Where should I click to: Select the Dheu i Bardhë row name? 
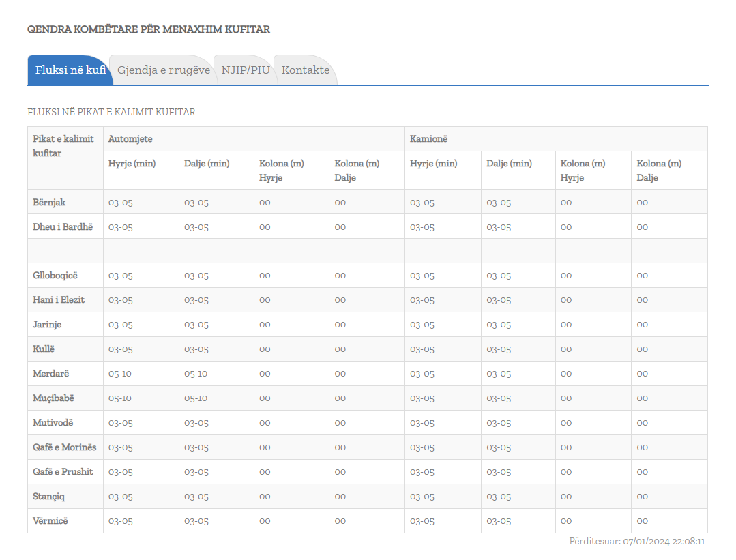63,226
